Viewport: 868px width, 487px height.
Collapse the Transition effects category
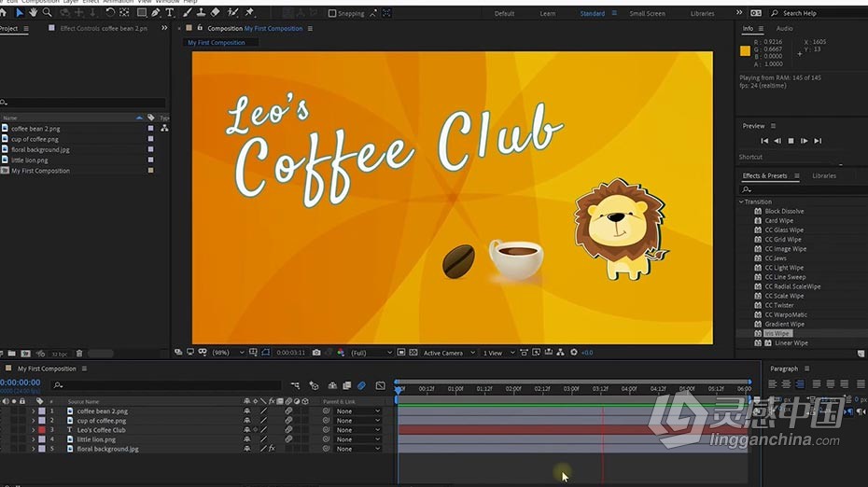tap(742, 202)
